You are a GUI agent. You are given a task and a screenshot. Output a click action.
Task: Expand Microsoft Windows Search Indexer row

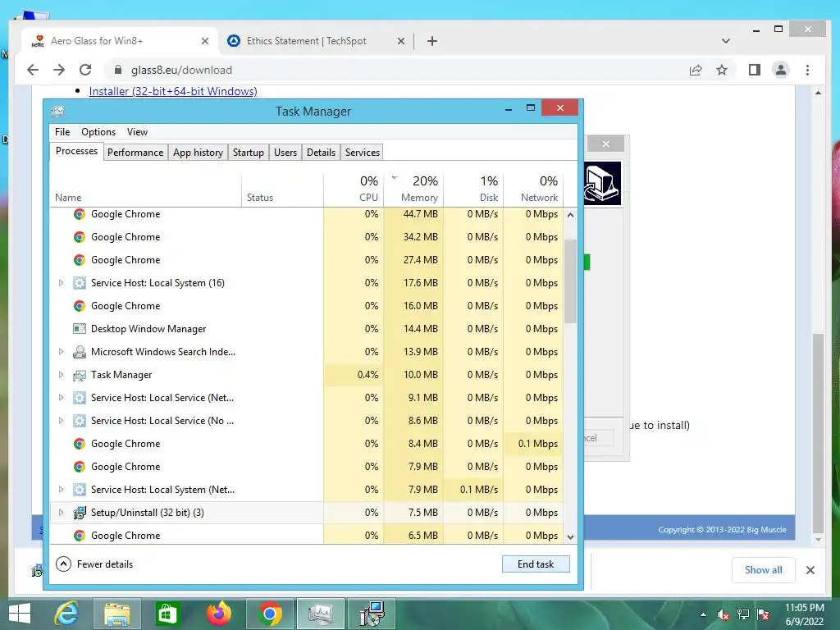click(61, 351)
